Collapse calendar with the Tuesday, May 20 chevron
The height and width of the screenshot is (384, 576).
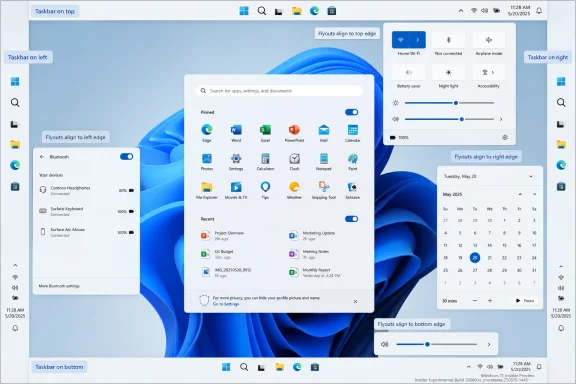531,176
